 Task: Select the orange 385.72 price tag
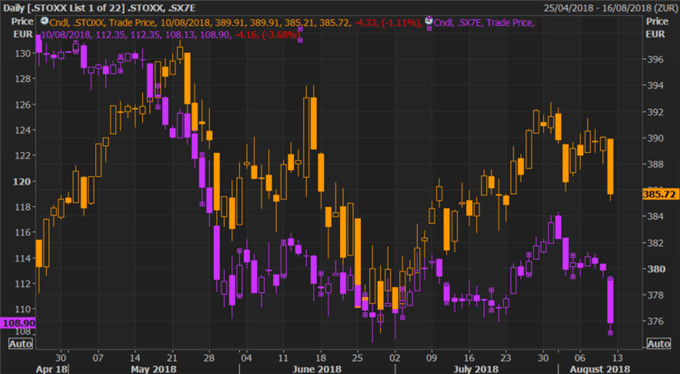point(660,194)
